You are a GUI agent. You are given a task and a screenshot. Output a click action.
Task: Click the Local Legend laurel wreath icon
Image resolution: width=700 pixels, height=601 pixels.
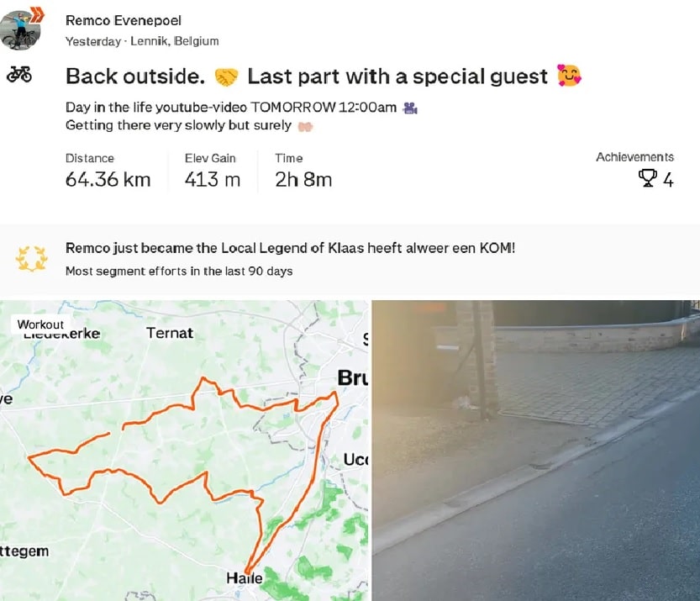tap(27, 259)
